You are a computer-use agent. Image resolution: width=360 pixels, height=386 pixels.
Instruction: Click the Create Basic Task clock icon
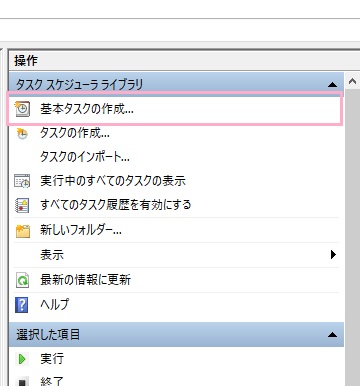pyautogui.click(x=22, y=109)
